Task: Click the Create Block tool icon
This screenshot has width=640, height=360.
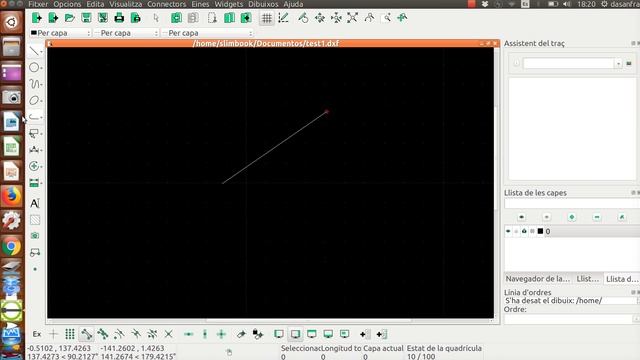Action: tap(35, 252)
